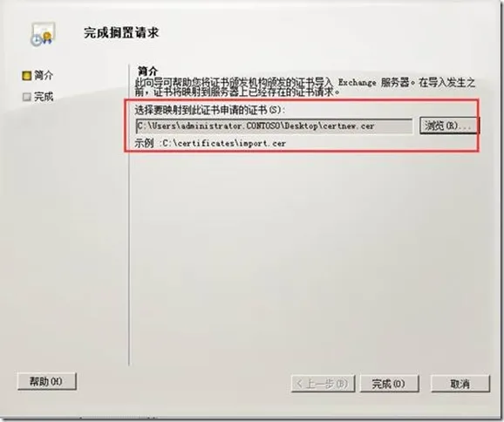
Task: Go back with the 上一步(B) button
Action: tap(323, 384)
